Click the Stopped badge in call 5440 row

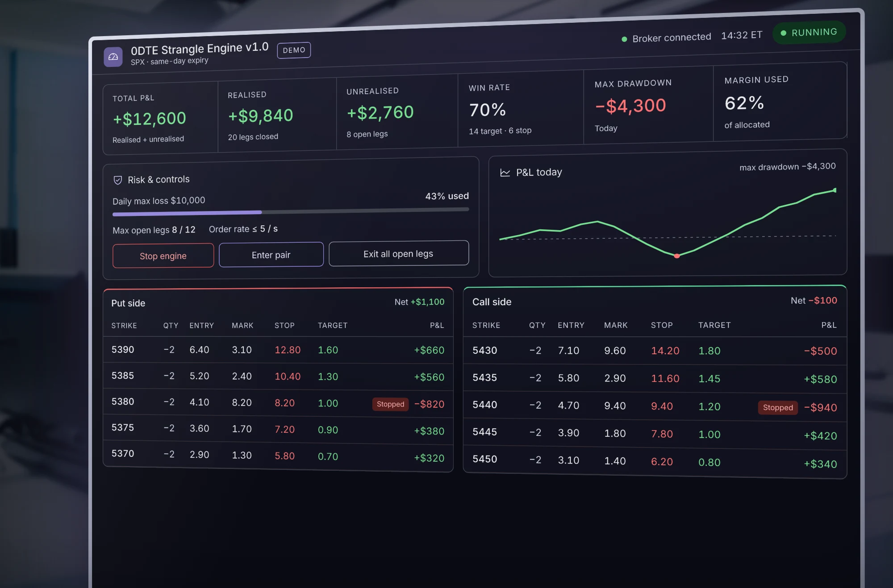778,407
